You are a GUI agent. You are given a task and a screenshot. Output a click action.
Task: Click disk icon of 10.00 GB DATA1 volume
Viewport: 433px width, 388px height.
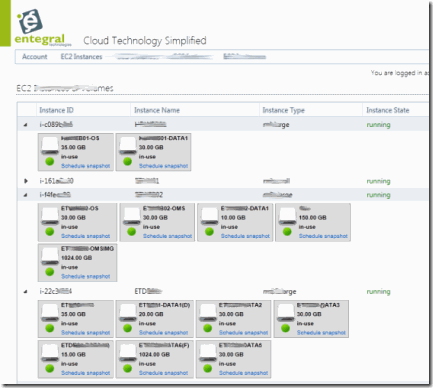tap(209, 216)
